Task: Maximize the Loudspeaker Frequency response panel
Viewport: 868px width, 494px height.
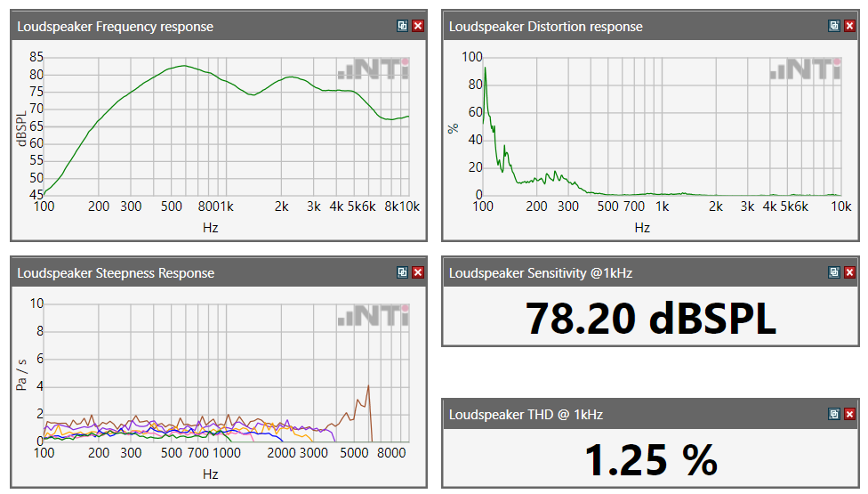Action: 403,26
